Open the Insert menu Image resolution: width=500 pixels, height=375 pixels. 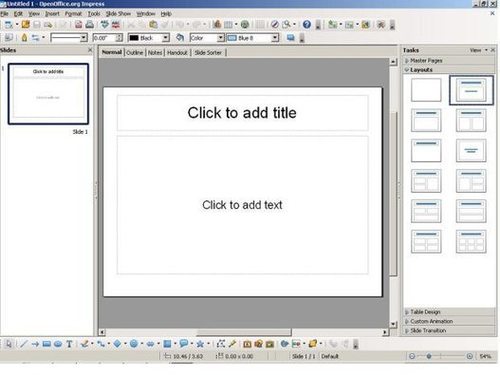[x=52, y=14]
